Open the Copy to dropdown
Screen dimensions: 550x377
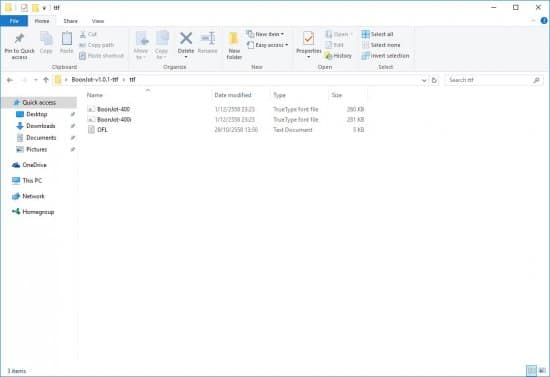click(x=161, y=46)
